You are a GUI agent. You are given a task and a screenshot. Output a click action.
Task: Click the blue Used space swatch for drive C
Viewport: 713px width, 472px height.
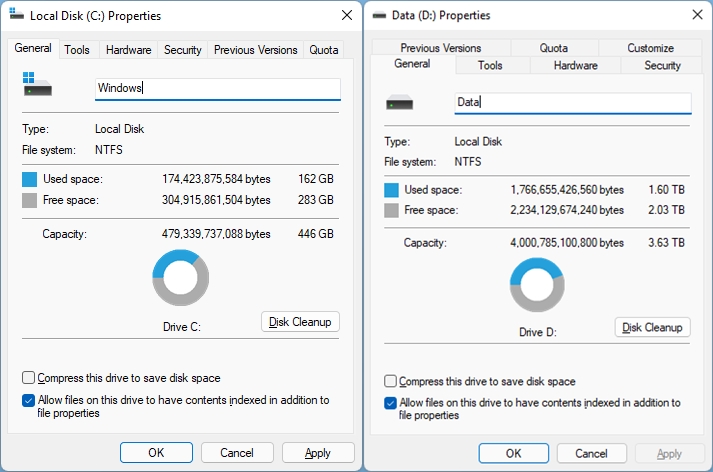30,179
